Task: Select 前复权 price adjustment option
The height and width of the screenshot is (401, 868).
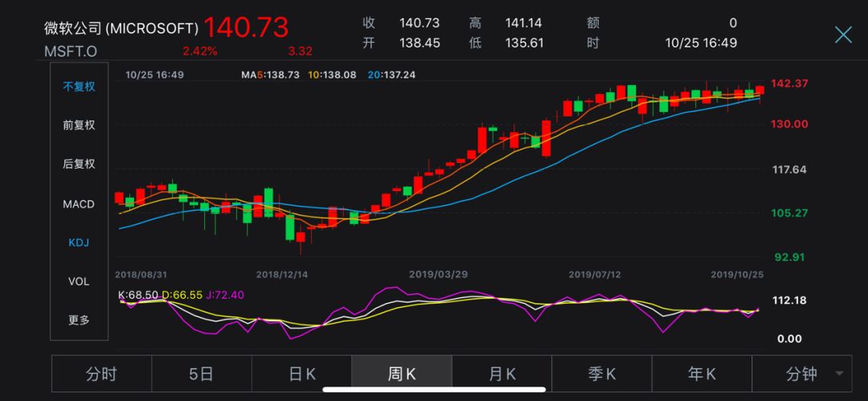Action: click(79, 125)
